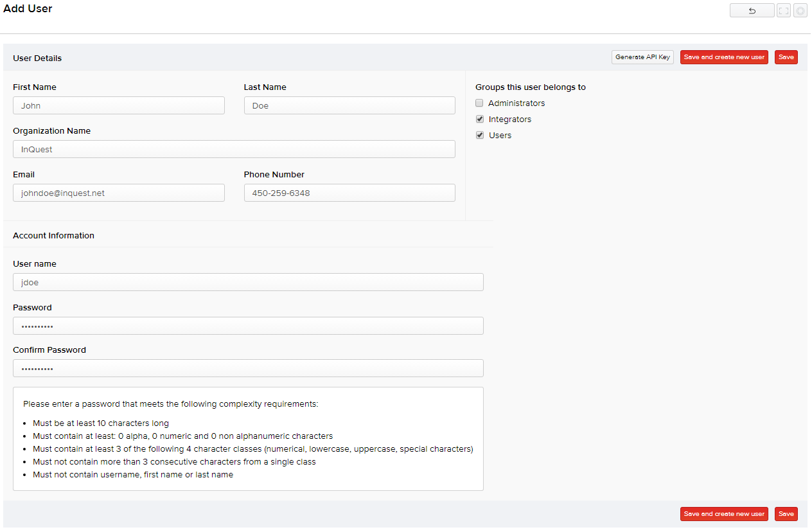
Task: Click the User name input box
Action: (x=248, y=282)
